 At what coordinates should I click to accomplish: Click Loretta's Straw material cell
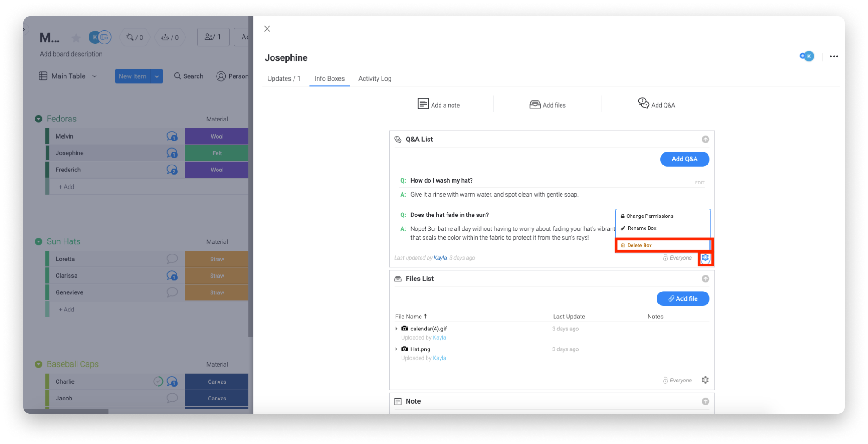[217, 259]
